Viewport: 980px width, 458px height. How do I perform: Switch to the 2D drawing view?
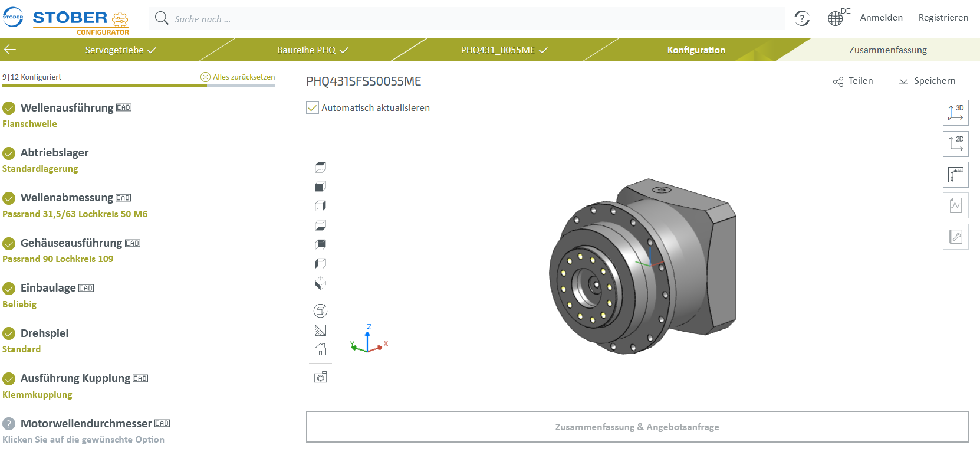tap(955, 143)
